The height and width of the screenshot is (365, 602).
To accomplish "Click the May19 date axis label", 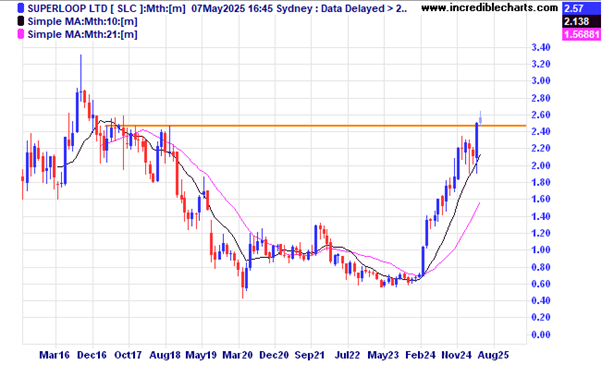I will 202,355.
